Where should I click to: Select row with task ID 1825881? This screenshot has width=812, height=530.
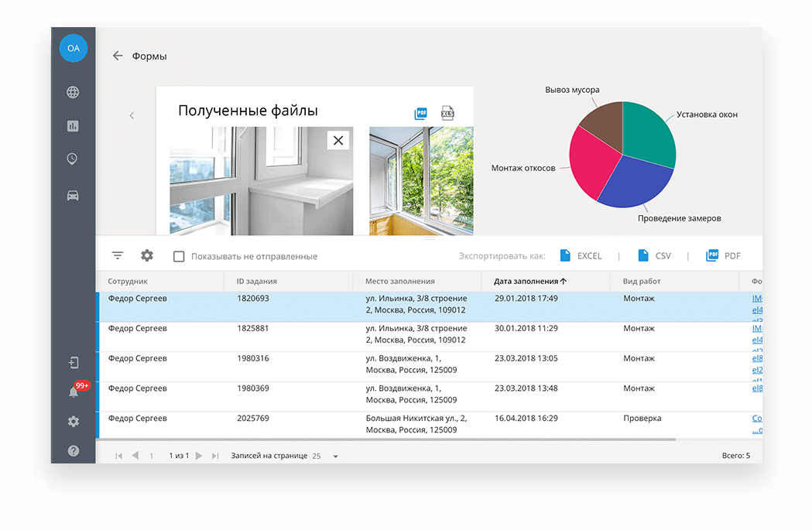[x=429, y=337]
